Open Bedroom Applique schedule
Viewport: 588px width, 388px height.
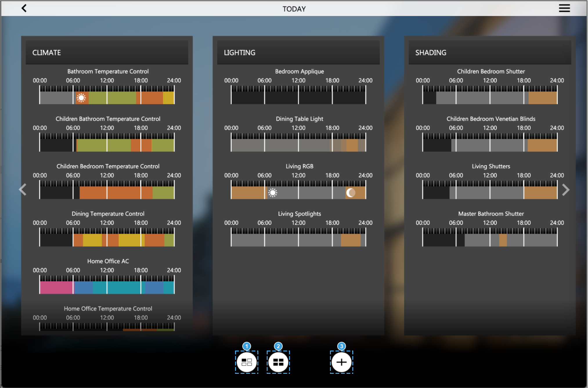point(300,71)
